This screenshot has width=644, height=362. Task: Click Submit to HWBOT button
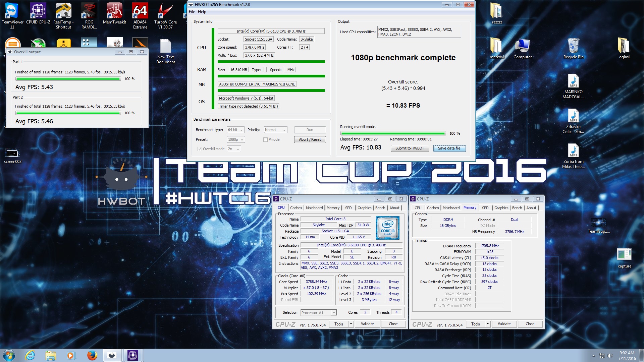click(410, 148)
